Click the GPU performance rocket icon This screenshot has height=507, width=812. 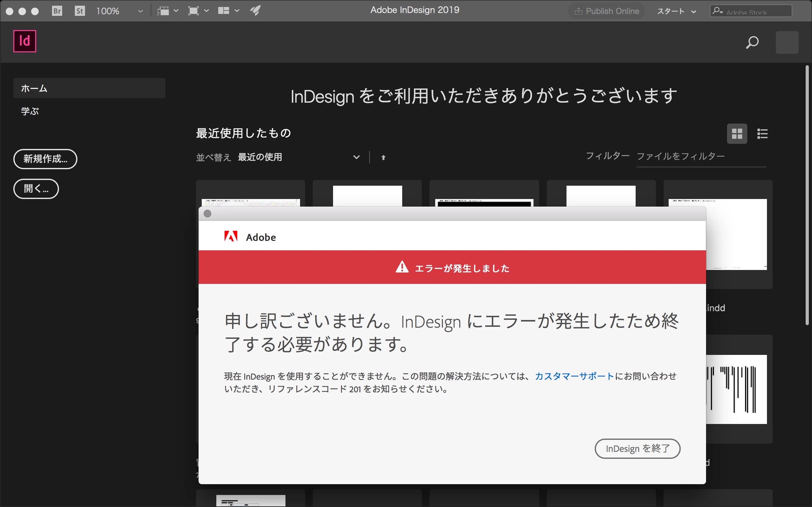coord(255,11)
